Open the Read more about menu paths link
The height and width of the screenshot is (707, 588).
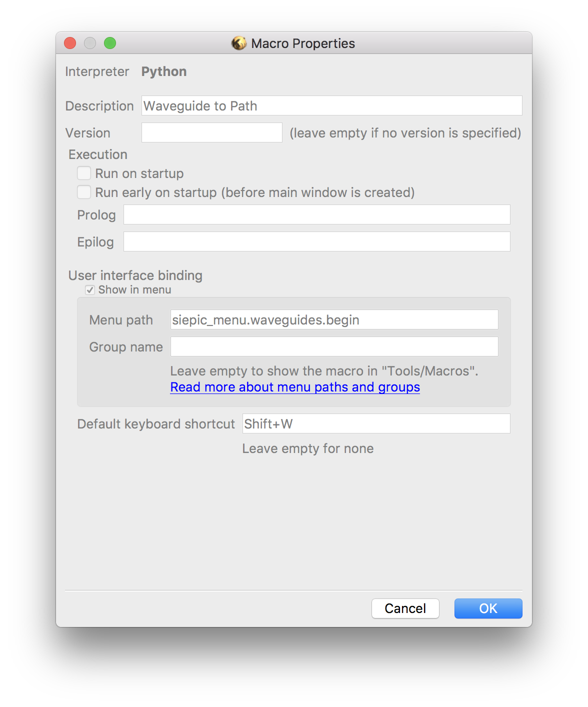click(294, 387)
